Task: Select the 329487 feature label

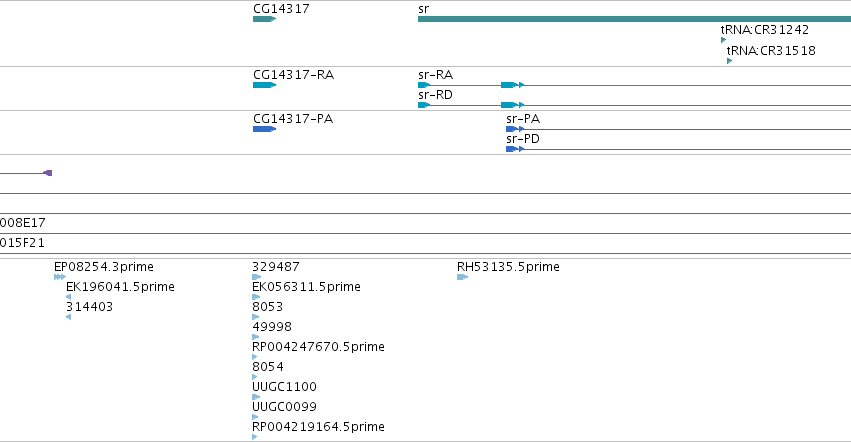Action: tap(276, 267)
